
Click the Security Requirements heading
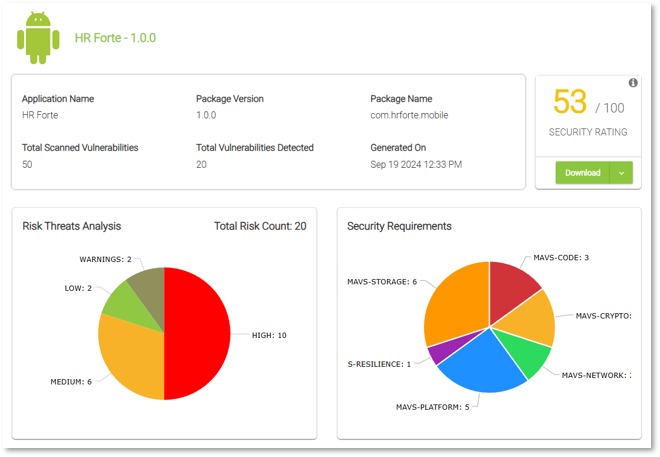point(399,226)
